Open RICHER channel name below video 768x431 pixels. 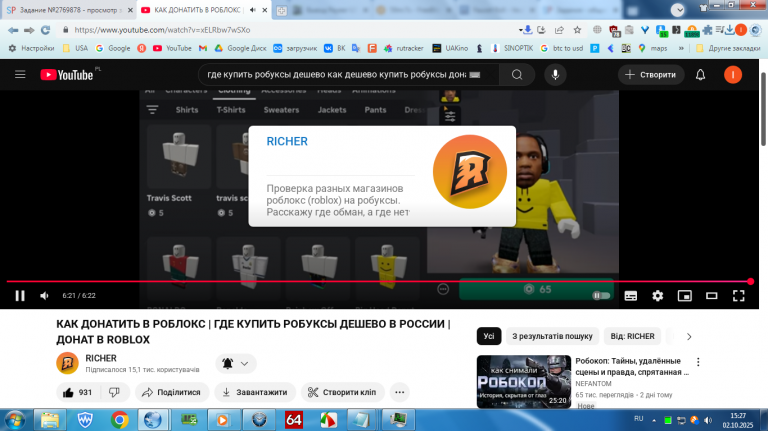click(101, 358)
